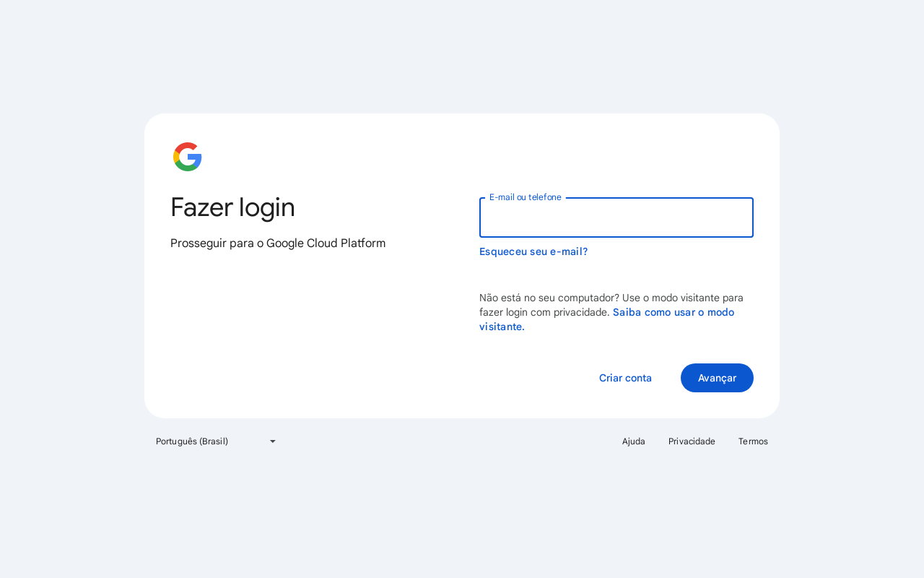Click the blue Avançar button
The height and width of the screenshot is (578, 924).
click(717, 378)
